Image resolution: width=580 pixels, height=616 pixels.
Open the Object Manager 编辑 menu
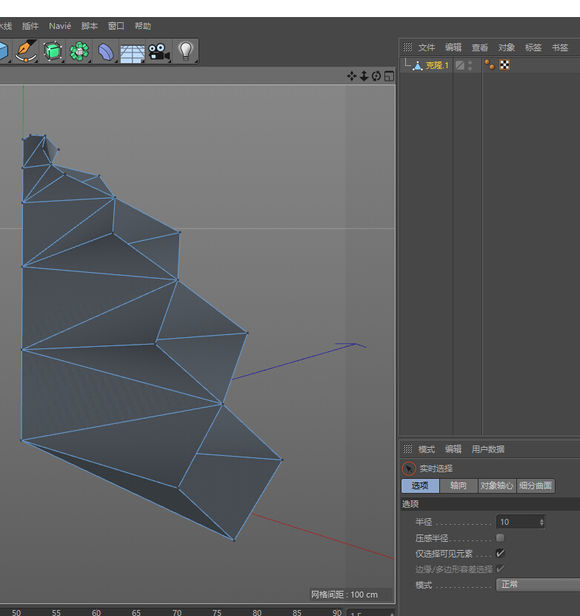click(453, 48)
